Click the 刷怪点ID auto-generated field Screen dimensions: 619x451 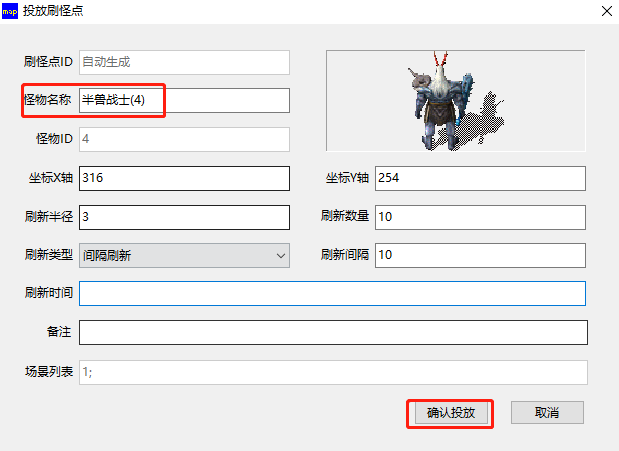click(x=184, y=62)
